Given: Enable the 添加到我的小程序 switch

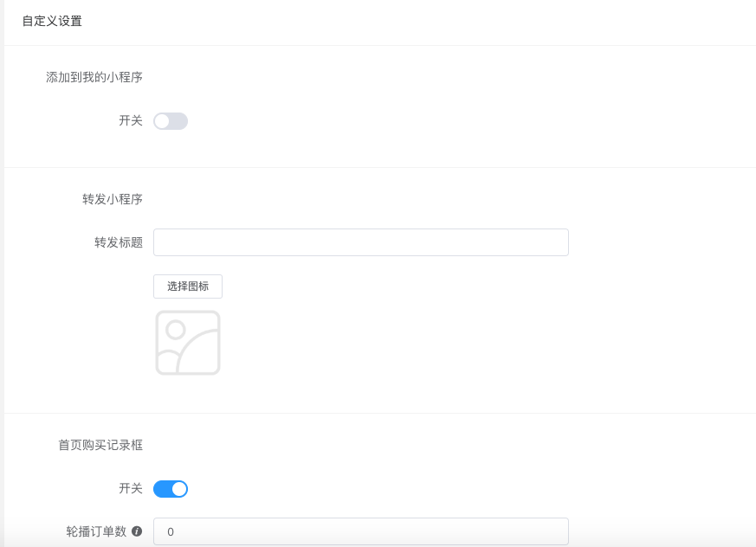Looking at the screenshot, I should [x=171, y=121].
